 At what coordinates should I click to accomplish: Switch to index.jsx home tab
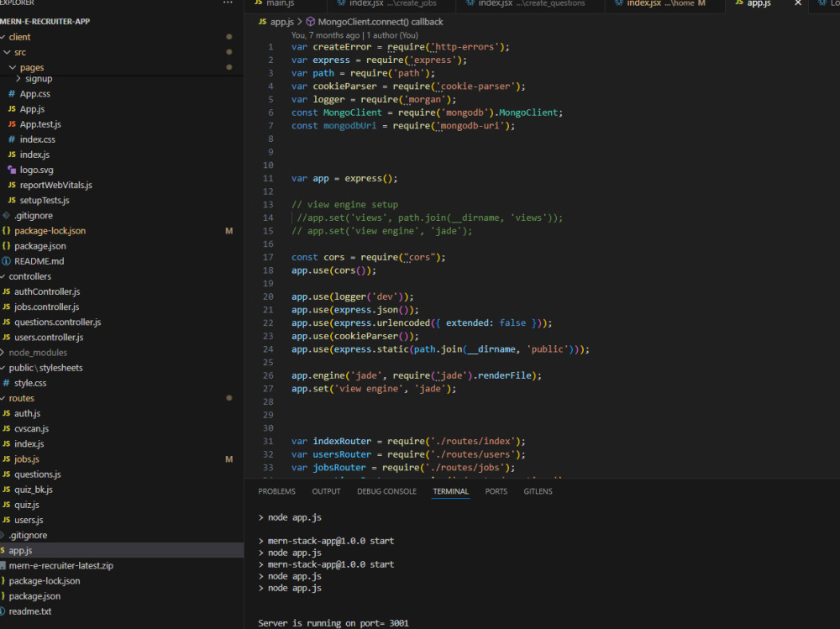coord(660,3)
